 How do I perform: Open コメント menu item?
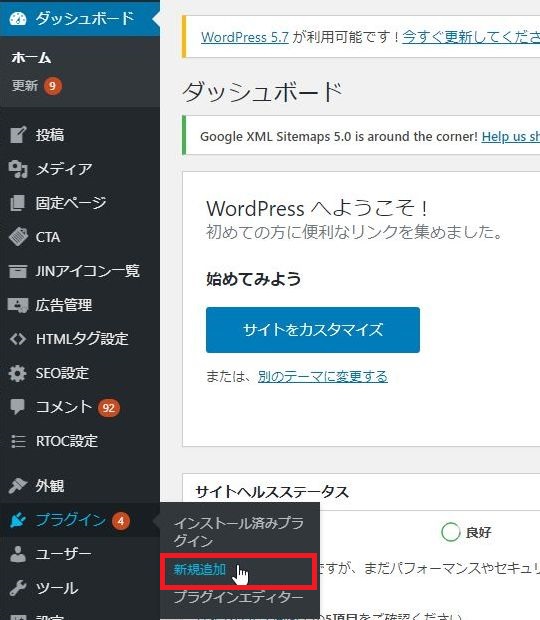click(80, 407)
